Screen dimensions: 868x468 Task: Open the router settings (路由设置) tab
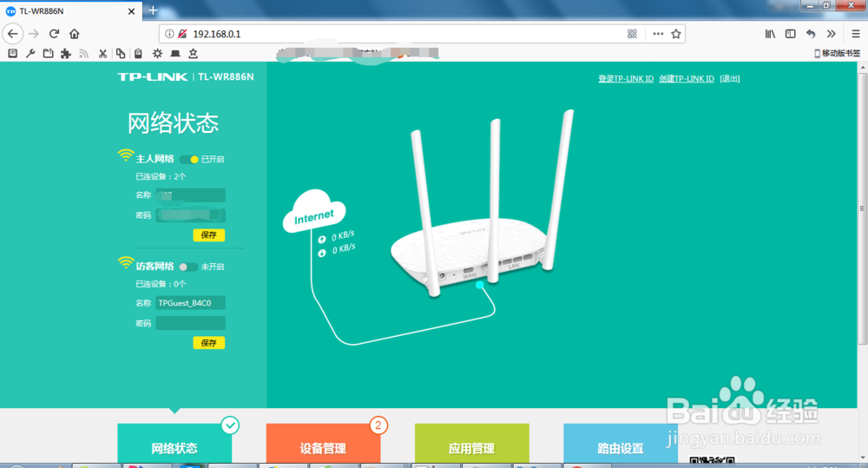coord(621,444)
